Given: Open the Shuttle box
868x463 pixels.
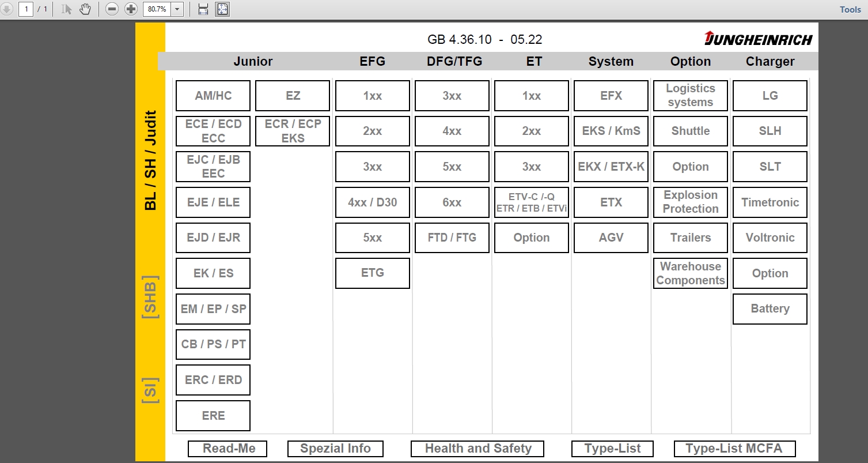Looking at the screenshot, I should (691, 131).
